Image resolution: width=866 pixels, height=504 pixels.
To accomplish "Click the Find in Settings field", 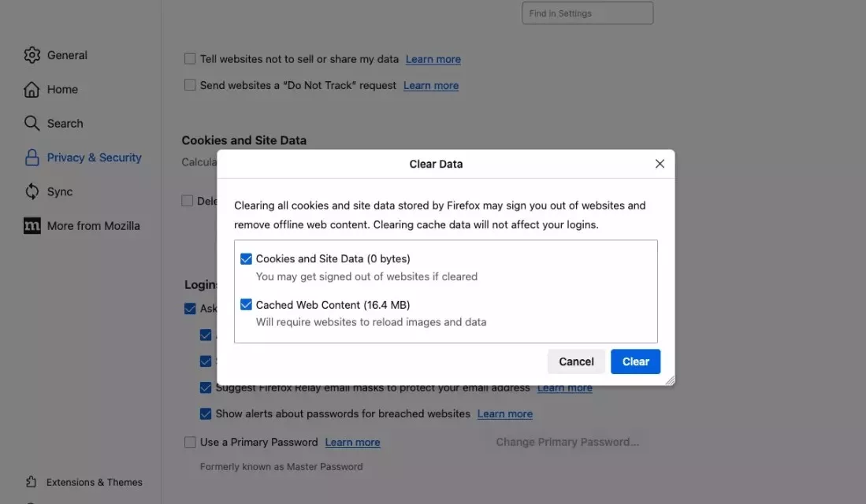I will (587, 13).
